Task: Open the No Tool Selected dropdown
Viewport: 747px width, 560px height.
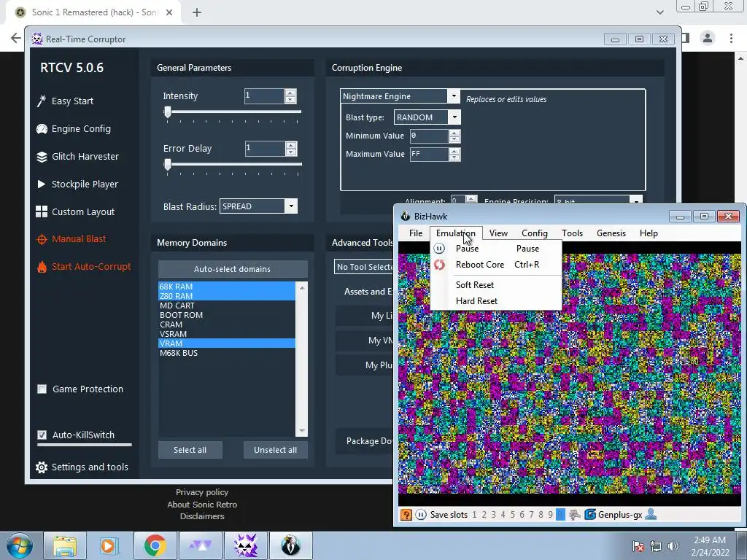Action: [365, 267]
